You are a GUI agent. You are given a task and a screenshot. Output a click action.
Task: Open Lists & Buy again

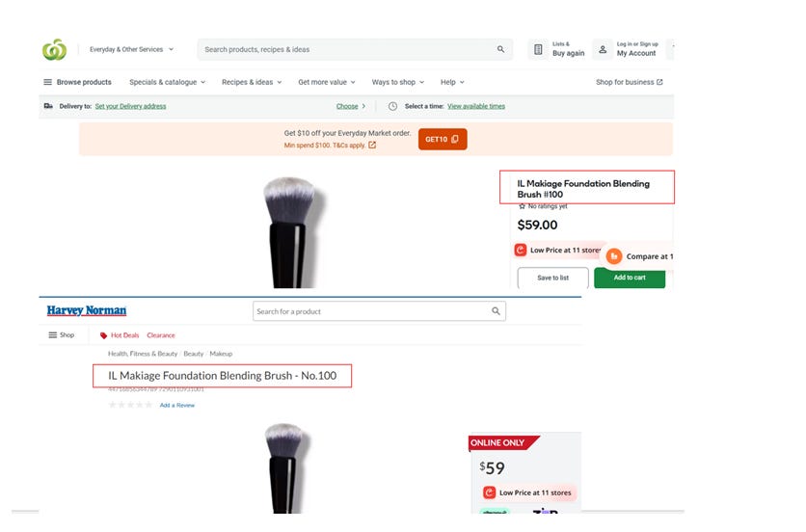(558, 49)
